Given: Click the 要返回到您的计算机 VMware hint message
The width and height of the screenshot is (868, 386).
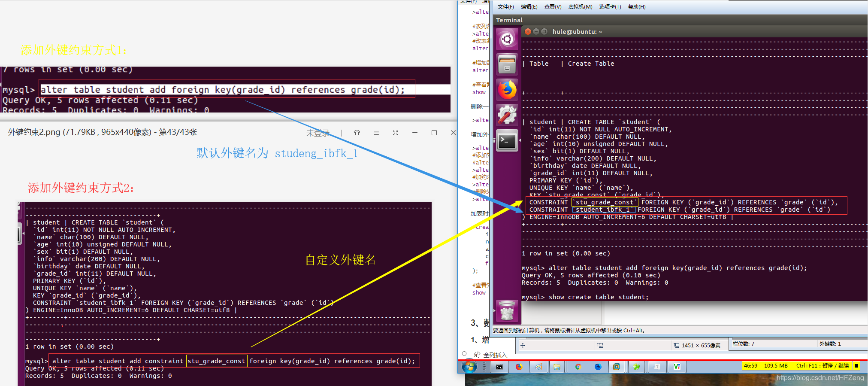Looking at the screenshot, I should point(569,330).
